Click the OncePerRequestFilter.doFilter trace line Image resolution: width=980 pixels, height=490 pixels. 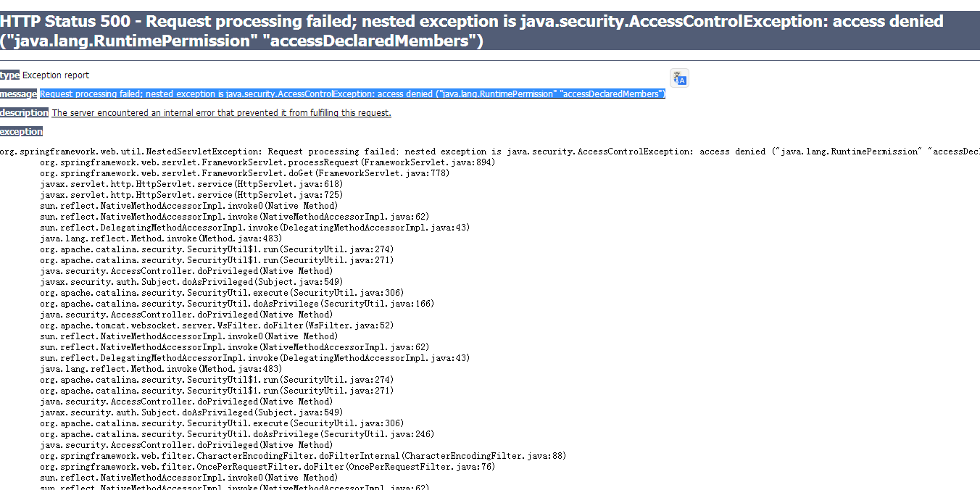pyautogui.click(x=267, y=467)
